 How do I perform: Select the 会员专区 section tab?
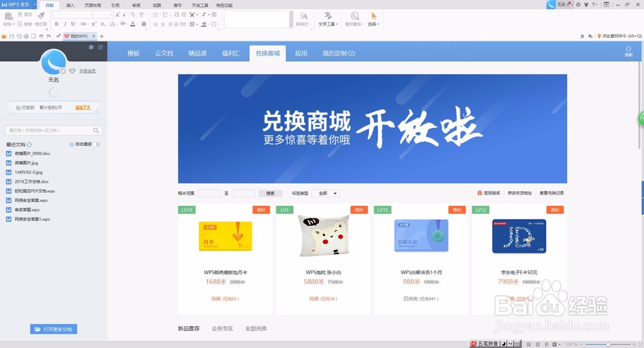222,328
